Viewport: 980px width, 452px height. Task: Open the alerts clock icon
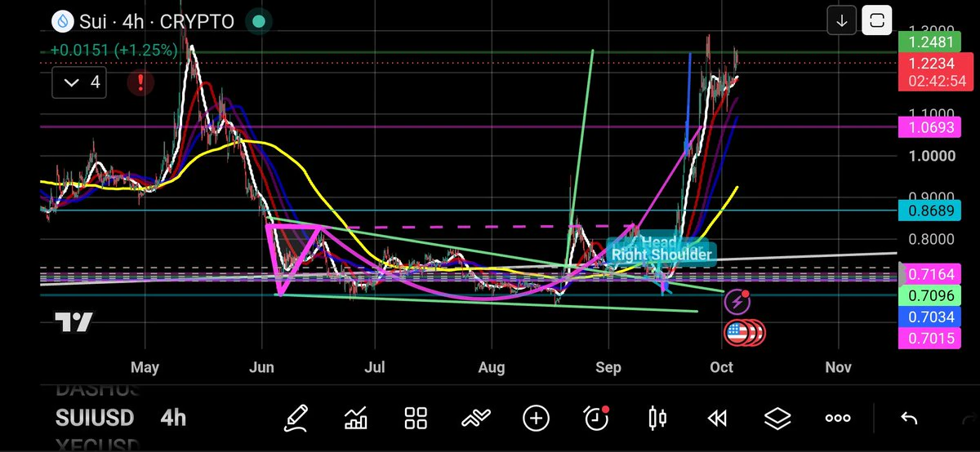597,418
